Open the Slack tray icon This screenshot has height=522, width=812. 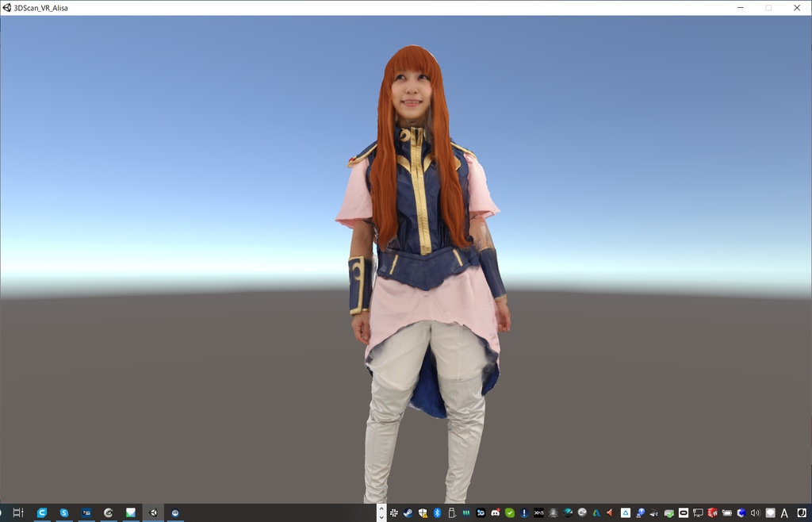pos(393,512)
